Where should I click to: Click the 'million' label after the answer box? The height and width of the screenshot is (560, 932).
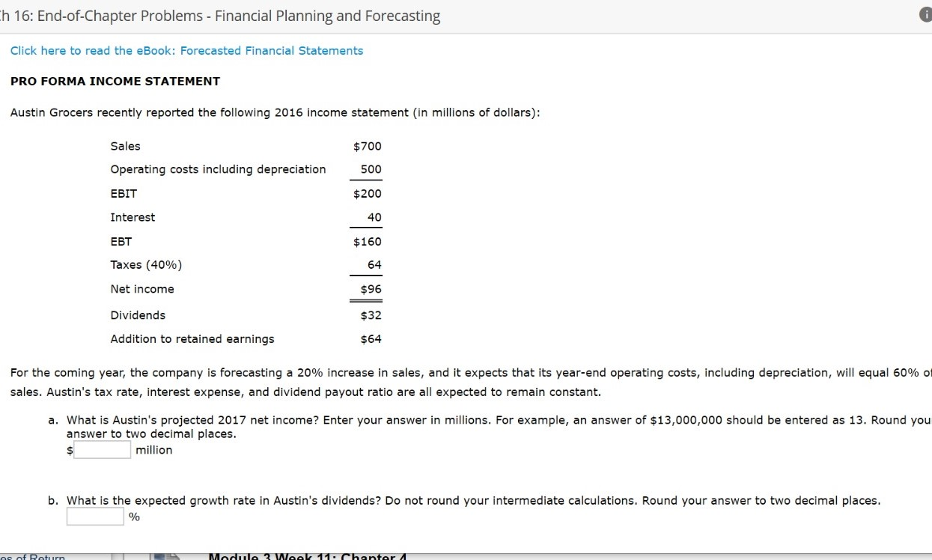[x=153, y=450]
